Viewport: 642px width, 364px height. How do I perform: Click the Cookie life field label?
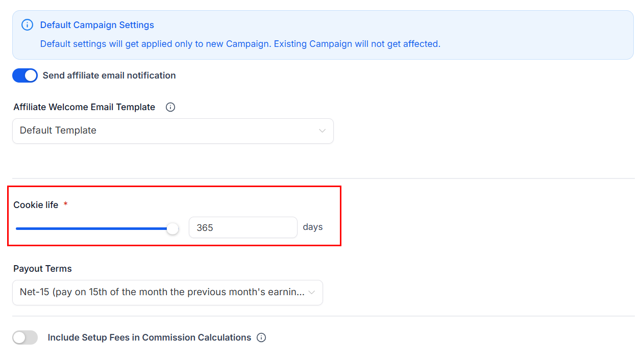pos(36,205)
